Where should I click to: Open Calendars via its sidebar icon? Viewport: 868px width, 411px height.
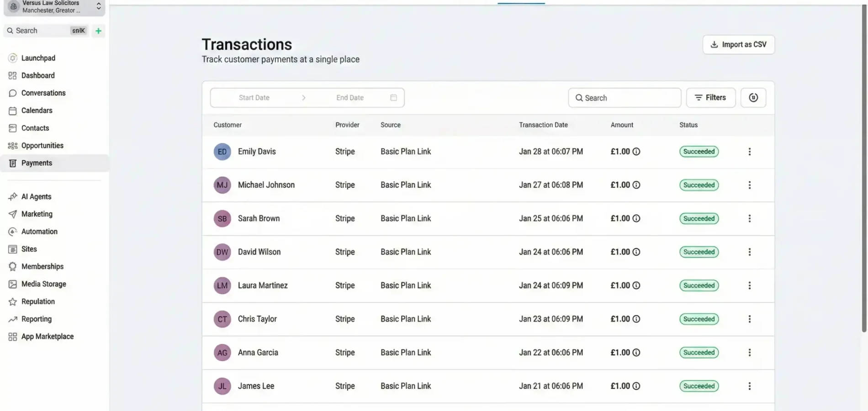click(x=12, y=111)
